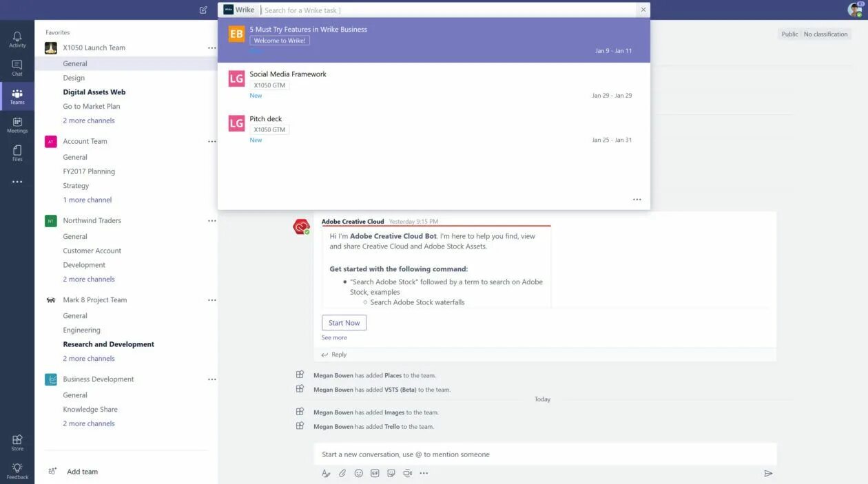Open the Chat section
This screenshot has width=868, height=484.
pos(17,67)
